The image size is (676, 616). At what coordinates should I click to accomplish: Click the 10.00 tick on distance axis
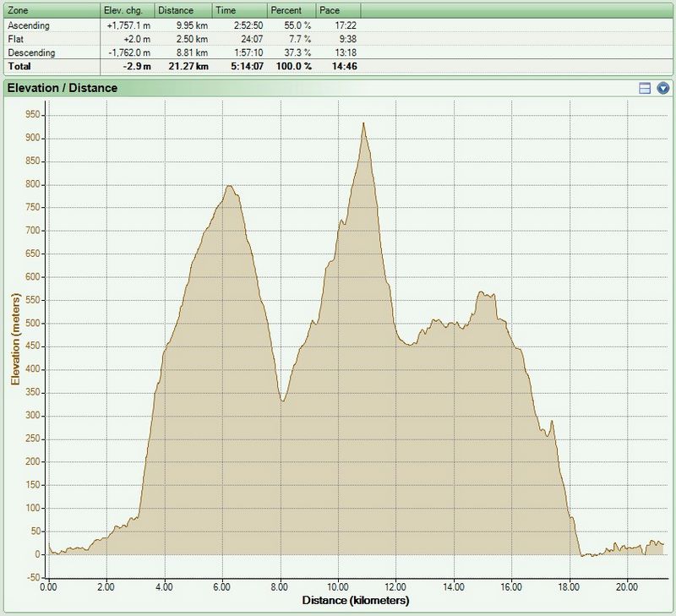[x=338, y=586]
